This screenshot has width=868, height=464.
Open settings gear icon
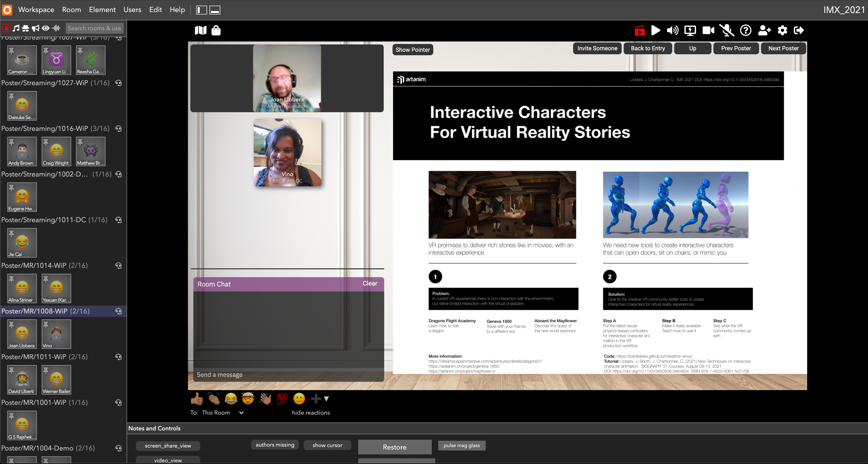[x=782, y=30]
